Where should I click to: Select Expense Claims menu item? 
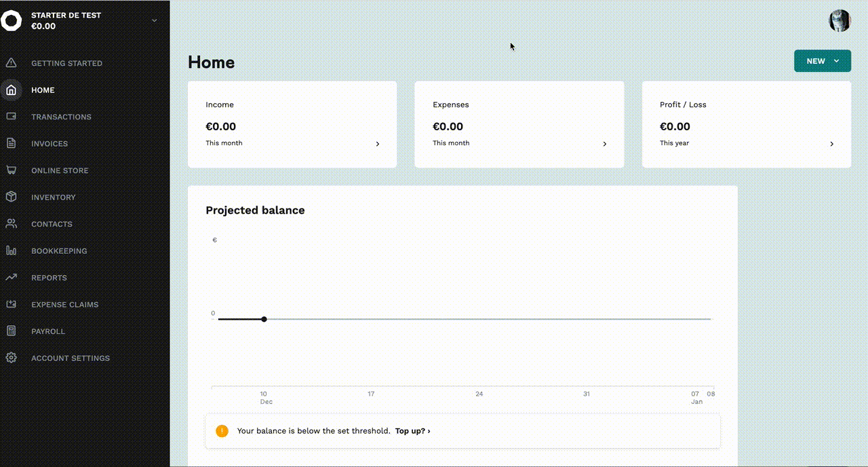pos(64,305)
